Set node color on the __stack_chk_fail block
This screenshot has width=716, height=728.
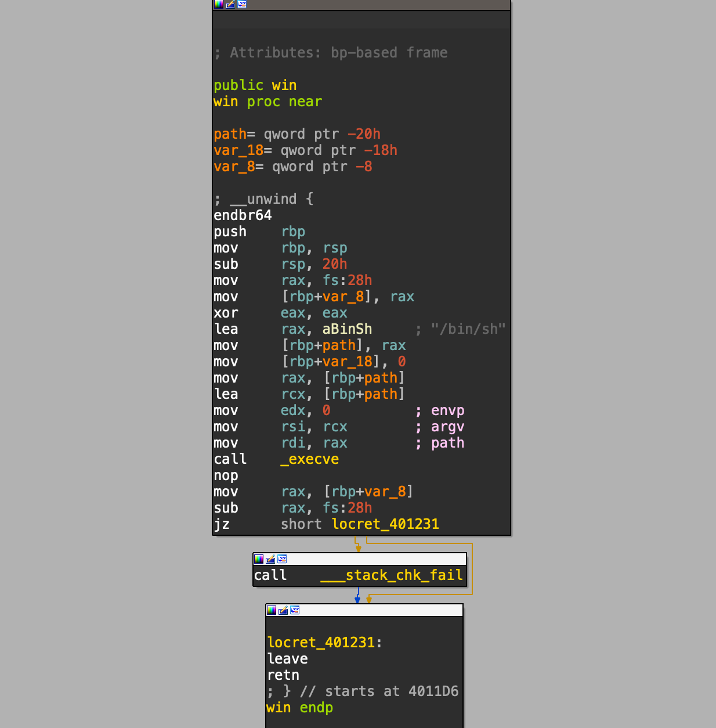pos(259,559)
